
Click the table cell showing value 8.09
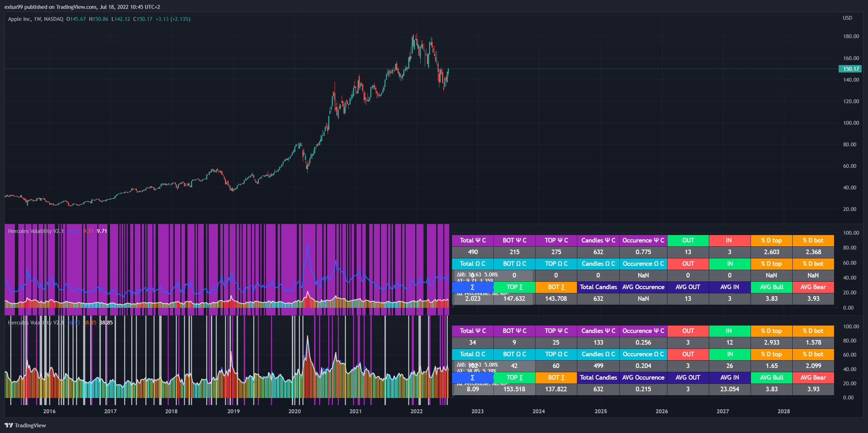(473, 389)
